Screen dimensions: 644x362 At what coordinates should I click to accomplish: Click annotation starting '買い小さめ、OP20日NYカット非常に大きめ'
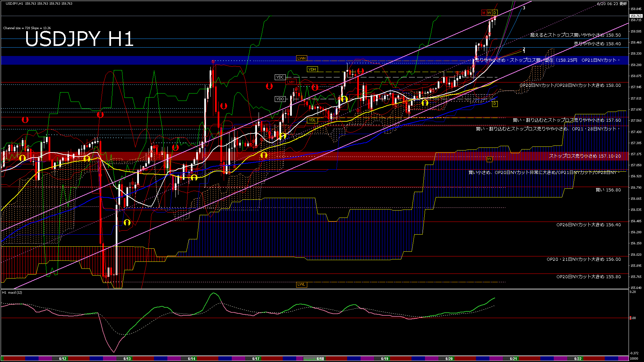tap(544, 173)
